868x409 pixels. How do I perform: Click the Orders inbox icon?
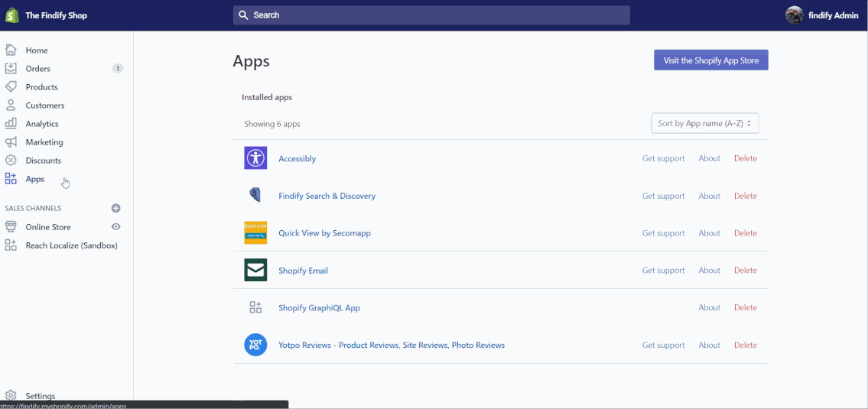11,68
